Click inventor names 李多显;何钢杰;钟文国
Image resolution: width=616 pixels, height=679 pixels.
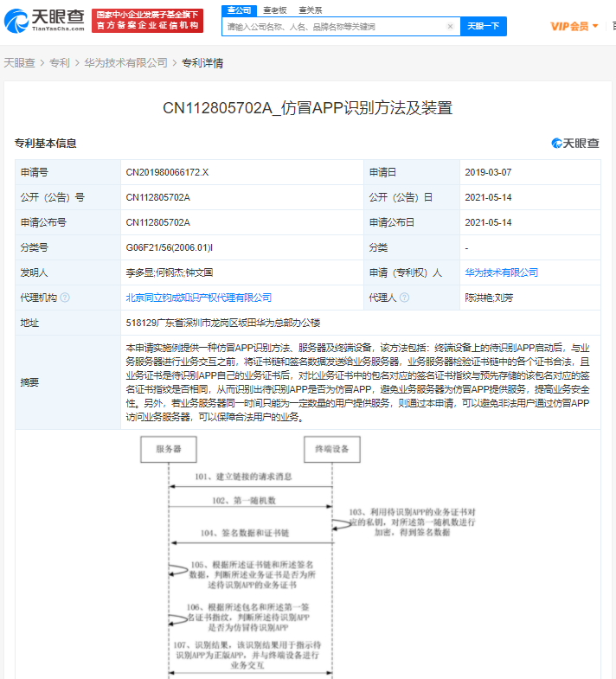pos(170,272)
